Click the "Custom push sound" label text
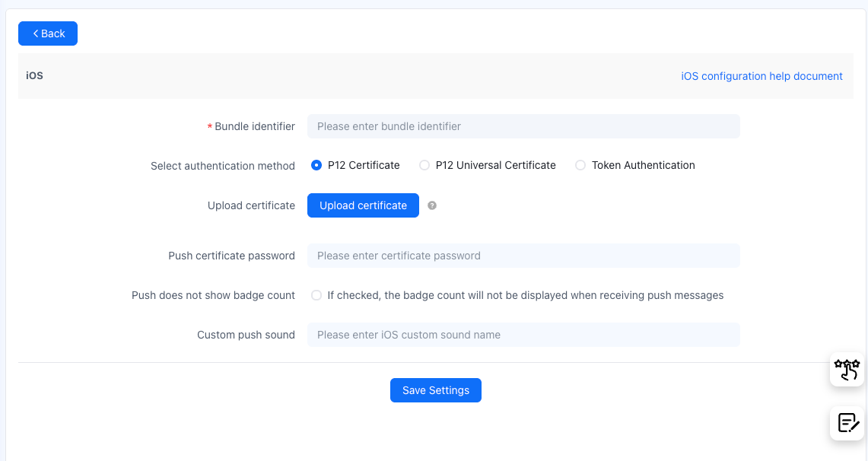Screen dimensions: 868x461 [x=246, y=335]
